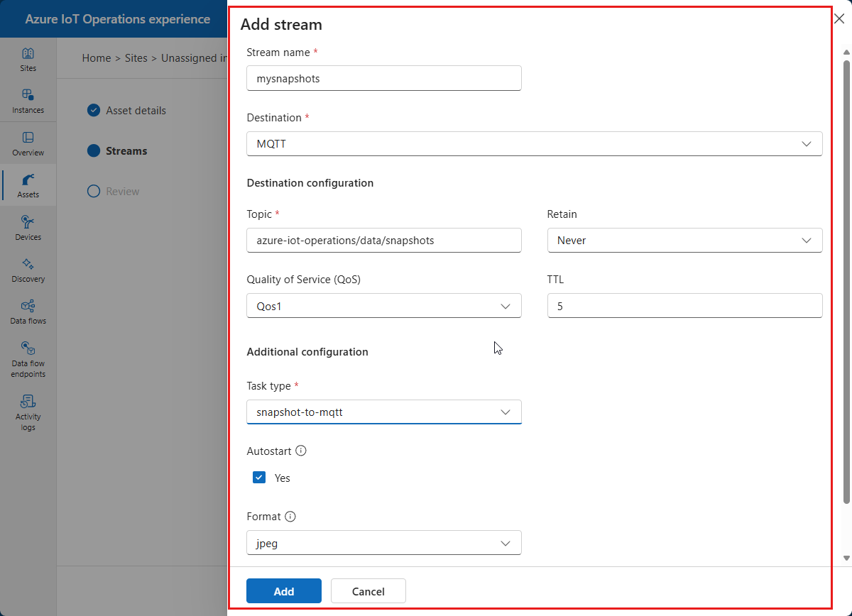
Task: Open the Quality of Service Qos1 dropdown
Action: (384, 306)
